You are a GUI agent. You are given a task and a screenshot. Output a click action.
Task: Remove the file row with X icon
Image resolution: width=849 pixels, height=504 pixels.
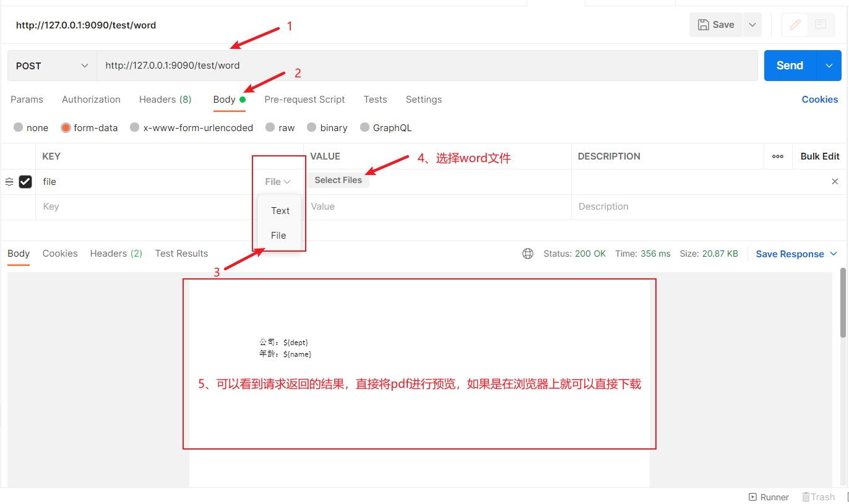pos(835,182)
